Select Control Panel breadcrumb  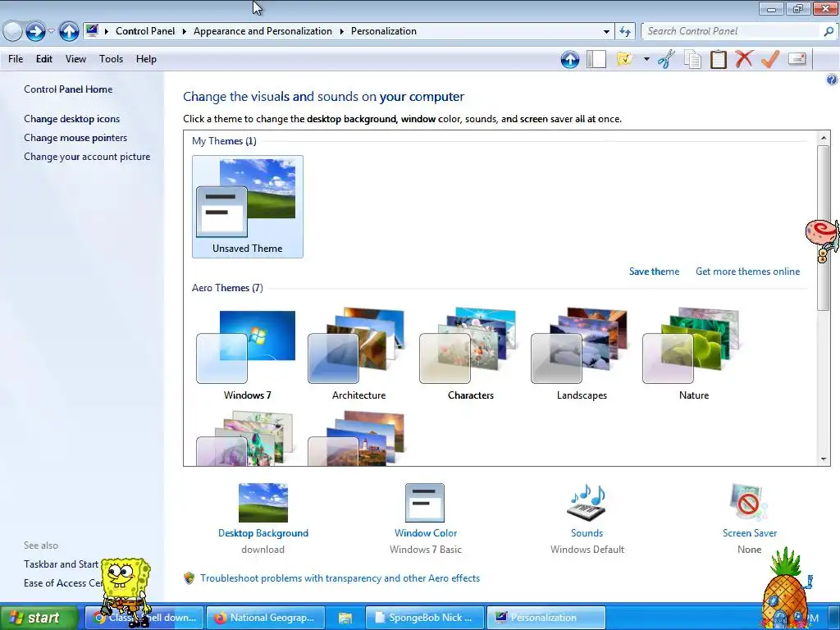(x=145, y=31)
